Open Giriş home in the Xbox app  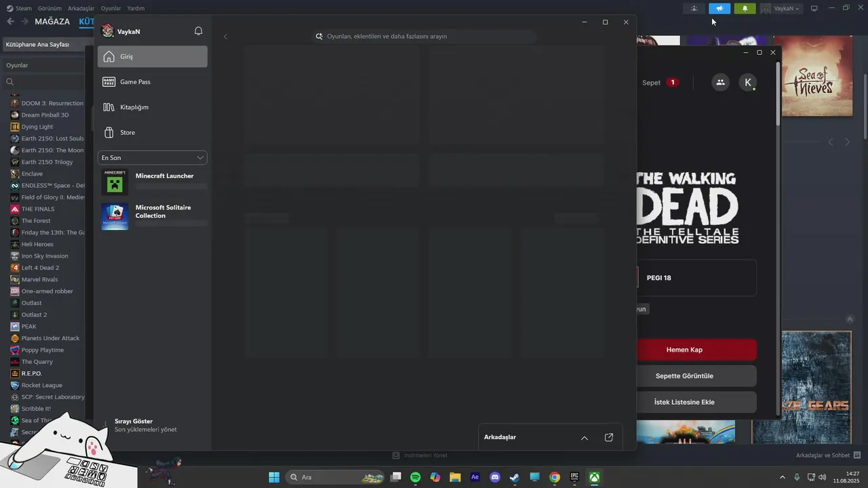tap(153, 57)
